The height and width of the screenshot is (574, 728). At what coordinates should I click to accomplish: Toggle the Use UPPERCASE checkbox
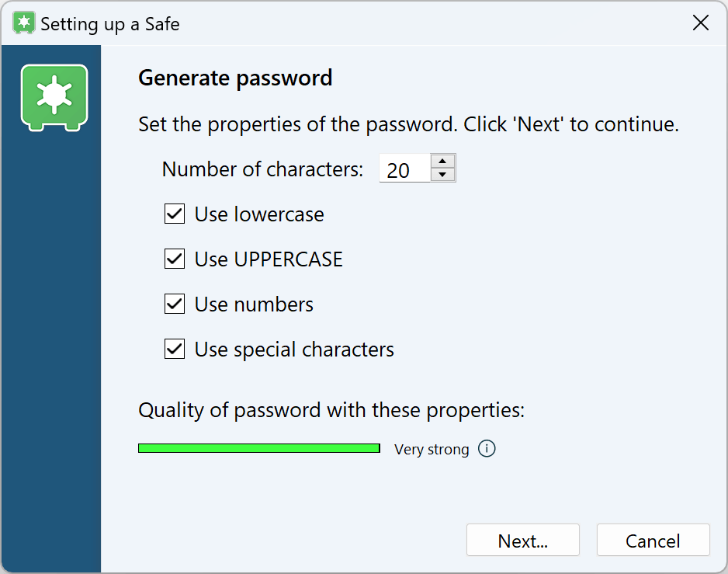[175, 259]
